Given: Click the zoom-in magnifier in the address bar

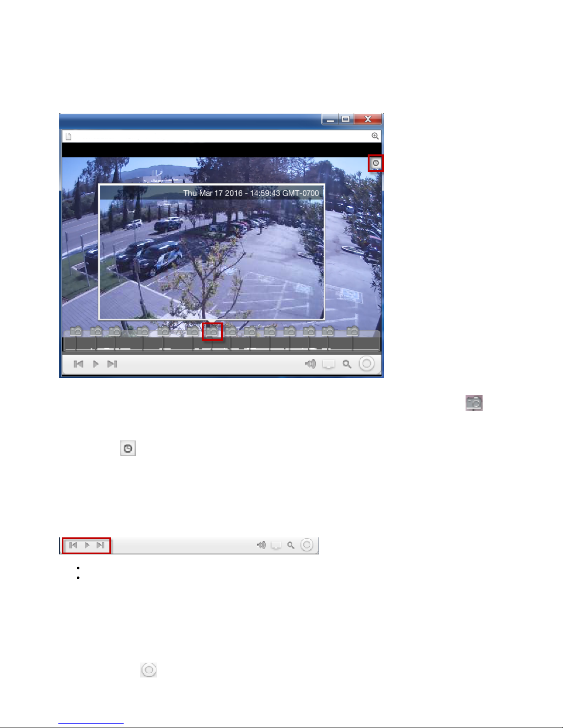Looking at the screenshot, I should pyautogui.click(x=375, y=136).
